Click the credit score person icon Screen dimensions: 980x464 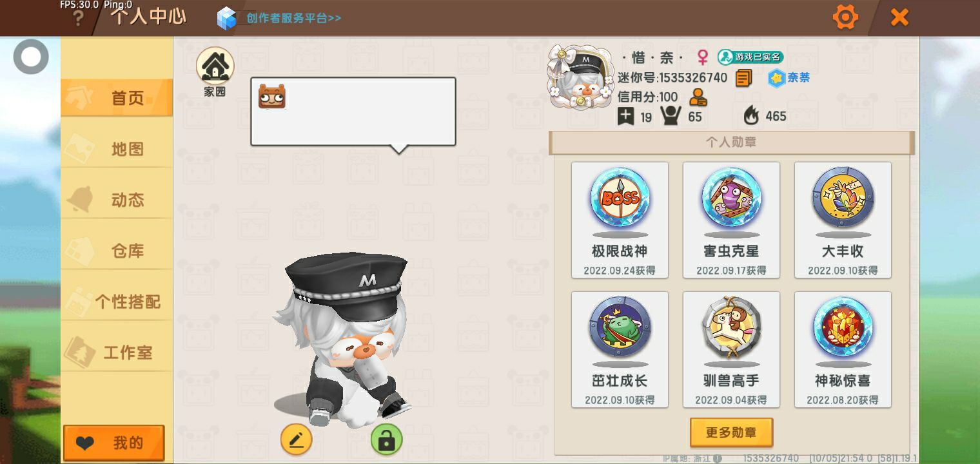(698, 97)
